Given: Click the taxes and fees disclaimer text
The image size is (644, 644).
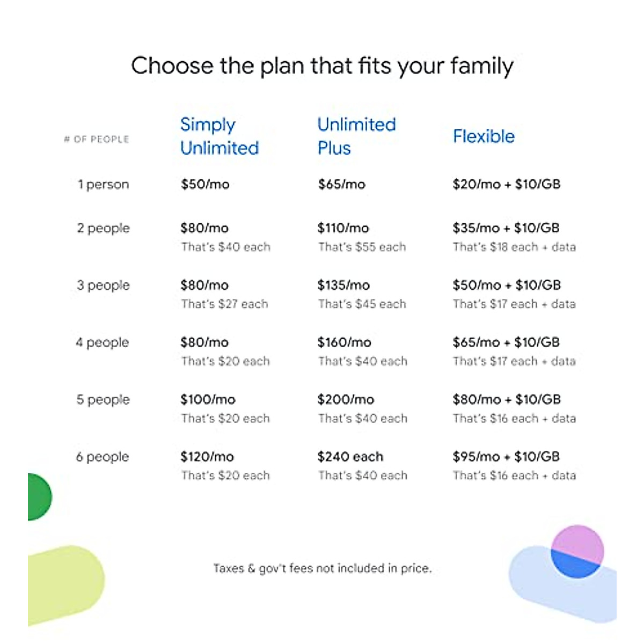Looking at the screenshot, I should click(322, 568).
